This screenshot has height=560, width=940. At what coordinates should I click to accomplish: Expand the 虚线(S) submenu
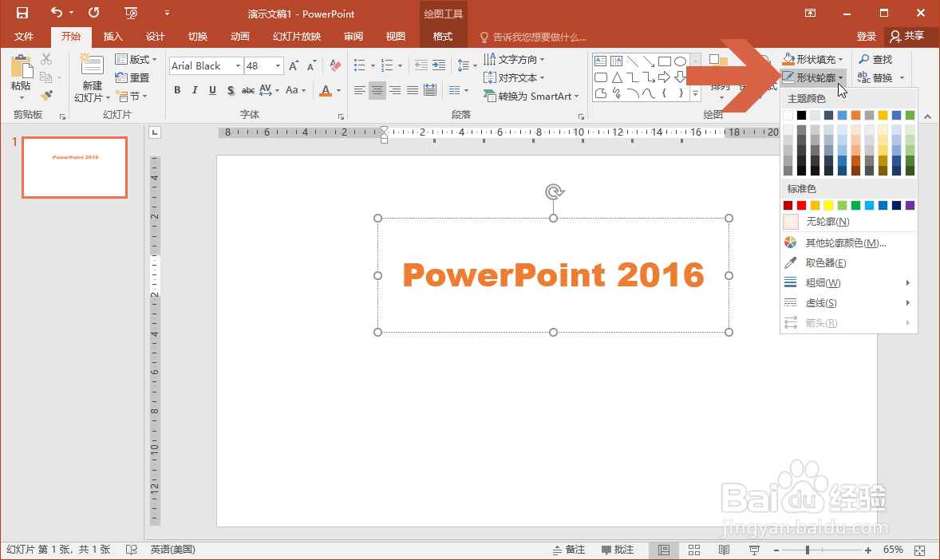[848, 303]
